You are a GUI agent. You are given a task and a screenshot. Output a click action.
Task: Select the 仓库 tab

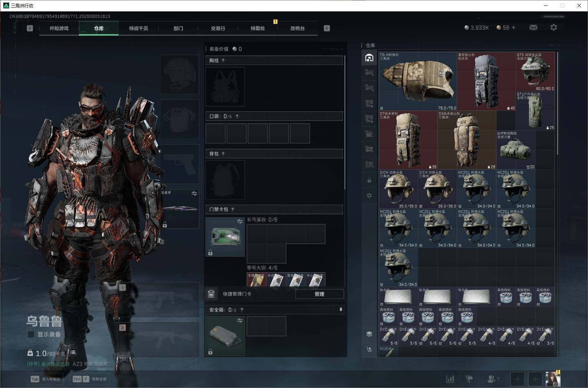click(99, 28)
